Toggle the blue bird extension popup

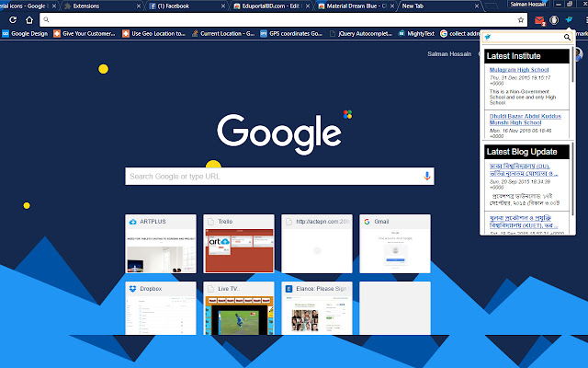[x=570, y=19]
